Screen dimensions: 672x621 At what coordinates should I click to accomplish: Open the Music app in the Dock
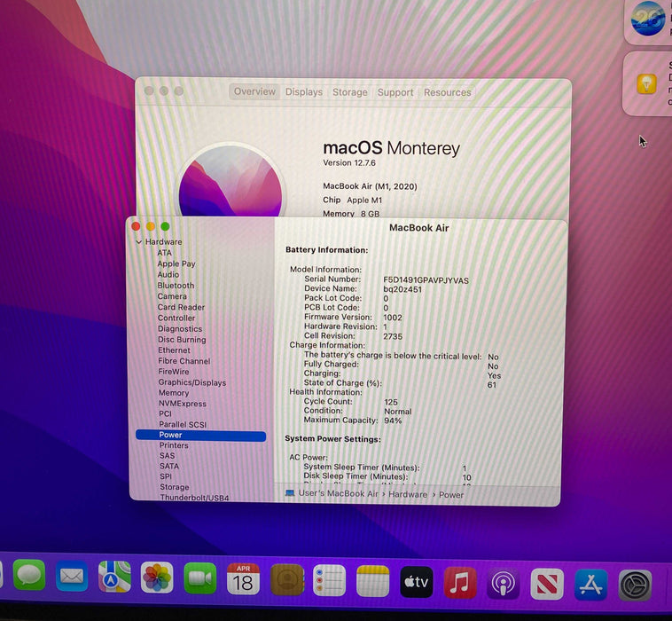point(460,583)
